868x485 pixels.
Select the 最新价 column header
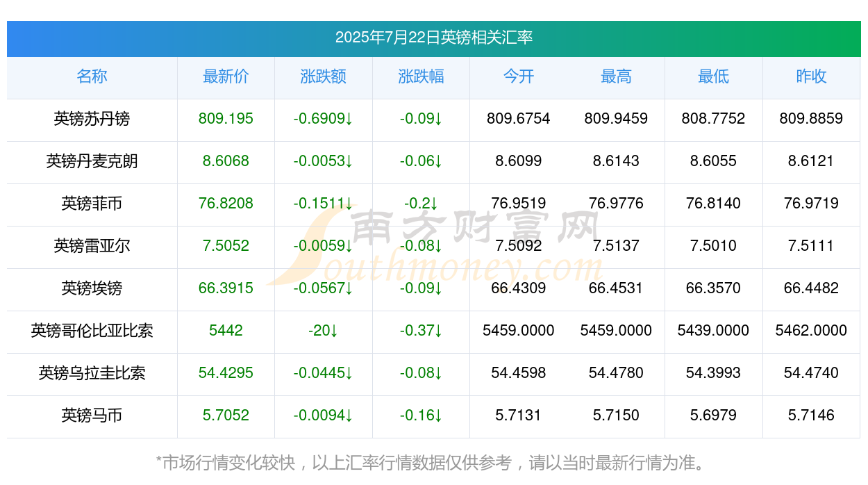click(226, 76)
